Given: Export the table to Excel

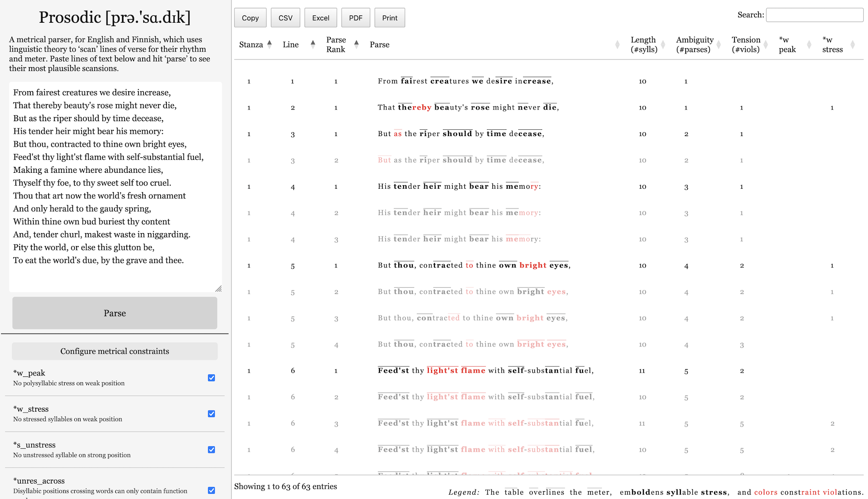Looking at the screenshot, I should [320, 17].
